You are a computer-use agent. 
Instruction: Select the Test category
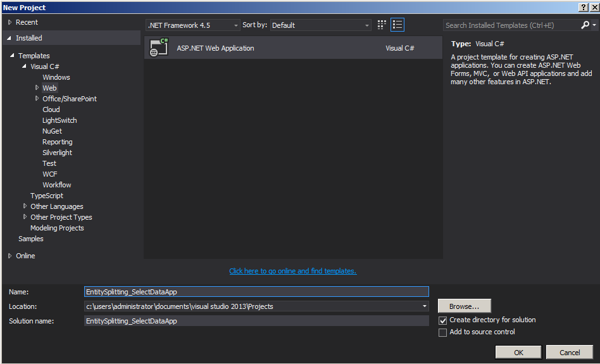coord(49,163)
